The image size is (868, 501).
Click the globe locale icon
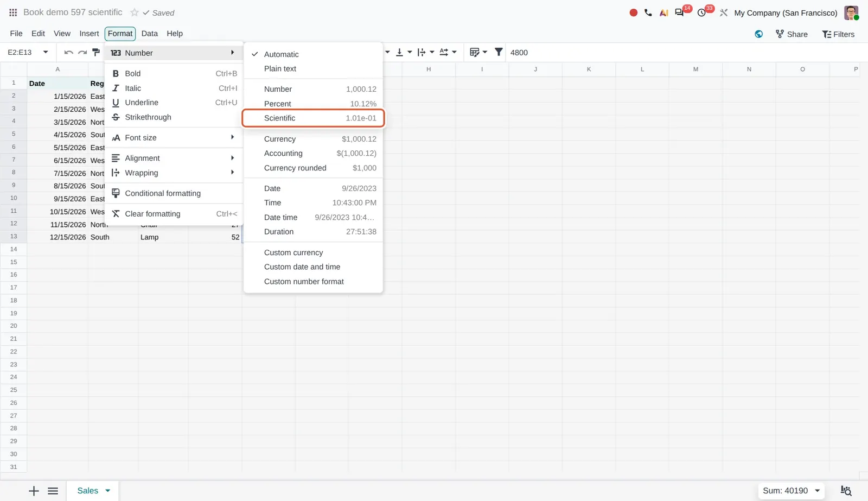click(758, 34)
